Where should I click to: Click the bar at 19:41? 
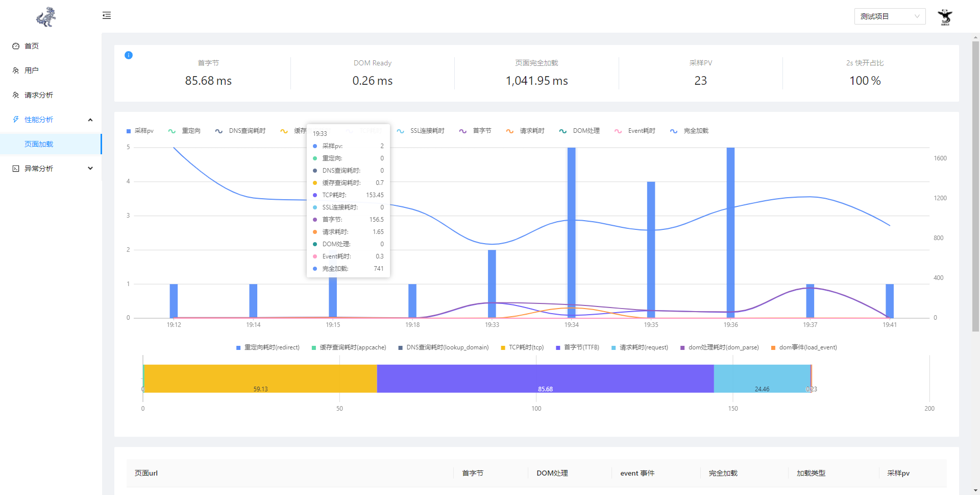point(890,301)
